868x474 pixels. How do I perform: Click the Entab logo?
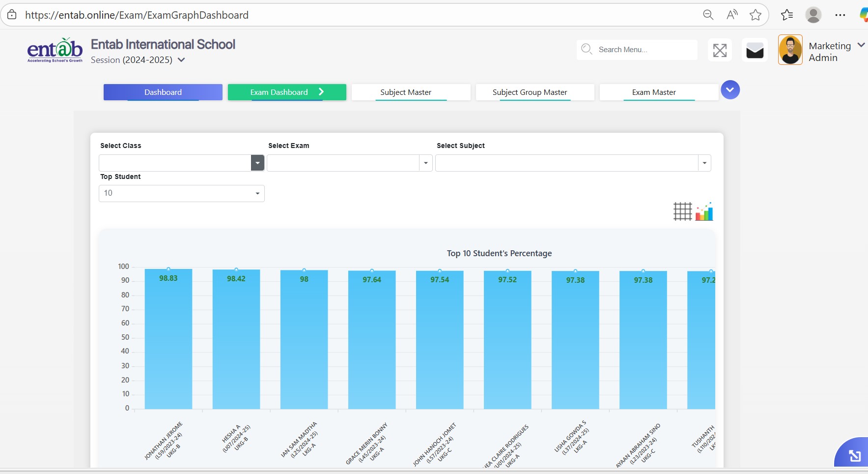pyautogui.click(x=55, y=50)
